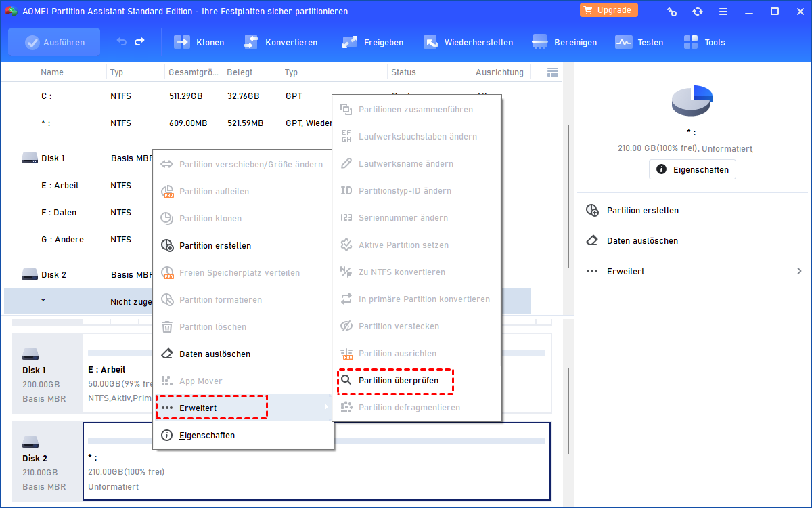Open the Erweitert submenu entry

(x=243, y=408)
